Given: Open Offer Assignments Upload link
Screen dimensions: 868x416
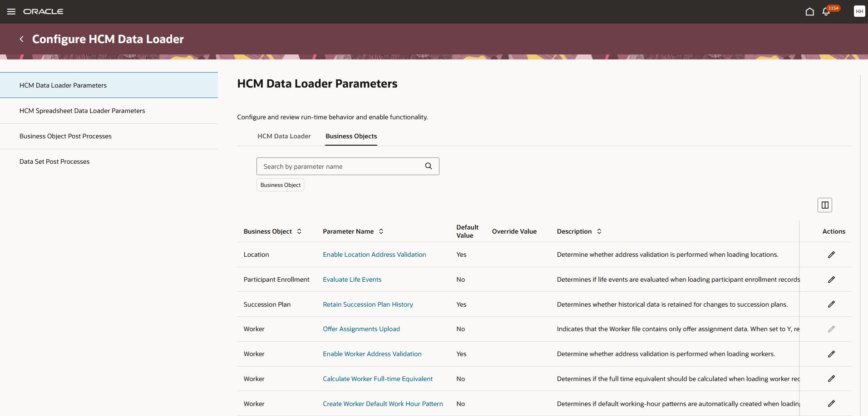Looking at the screenshot, I should click(361, 329).
